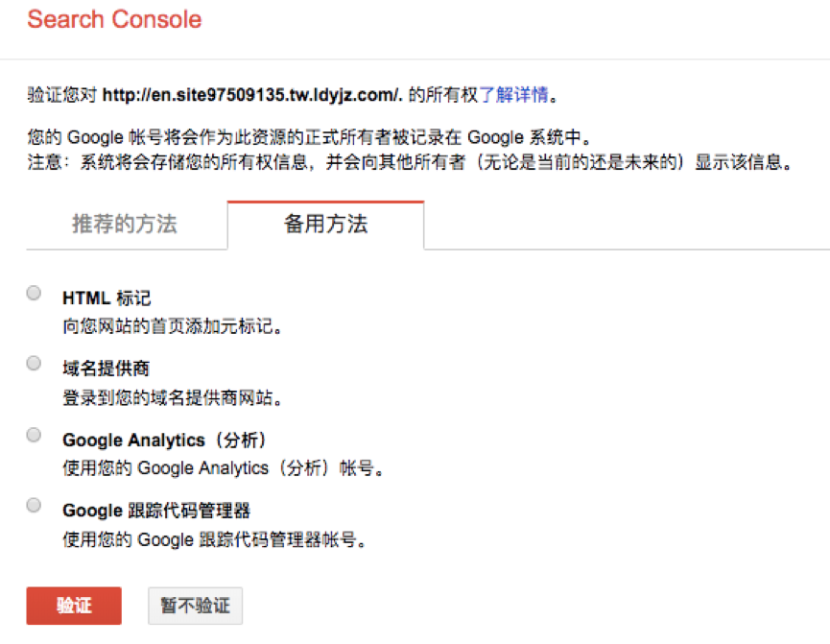The height and width of the screenshot is (644, 830).
Task: Click the 您的 Google 帐号 ownership notice text
Action: point(311,136)
